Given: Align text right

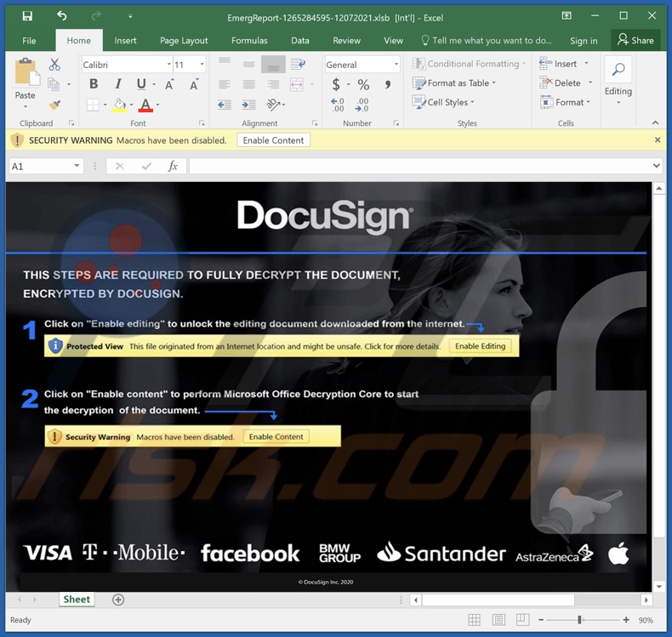Looking at the screenshot, I should click(273, 84).
